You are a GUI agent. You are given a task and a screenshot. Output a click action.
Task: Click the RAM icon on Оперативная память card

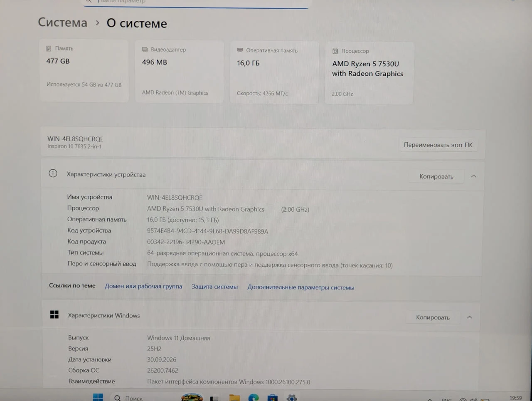coord(240,50)
